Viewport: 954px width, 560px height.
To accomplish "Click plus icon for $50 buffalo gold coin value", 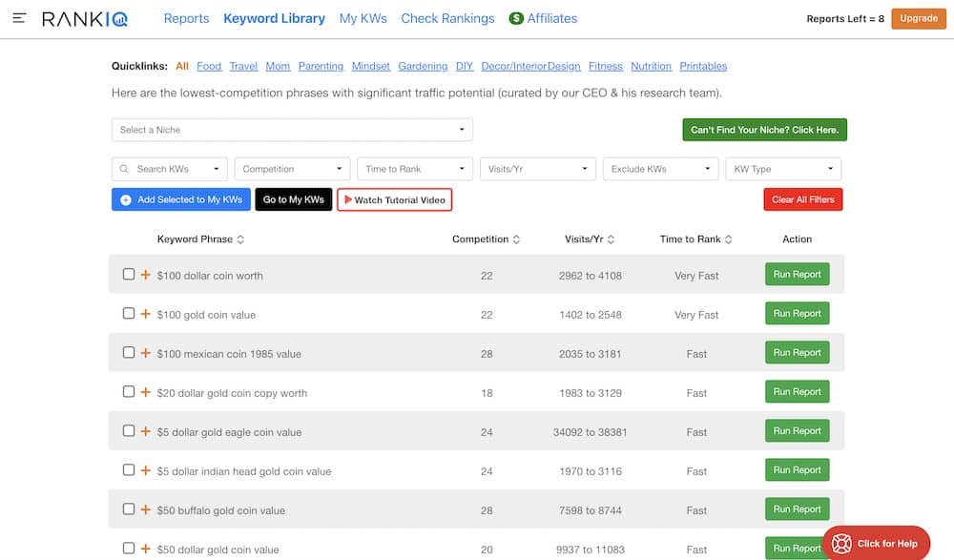I will (x=145, y=508).
